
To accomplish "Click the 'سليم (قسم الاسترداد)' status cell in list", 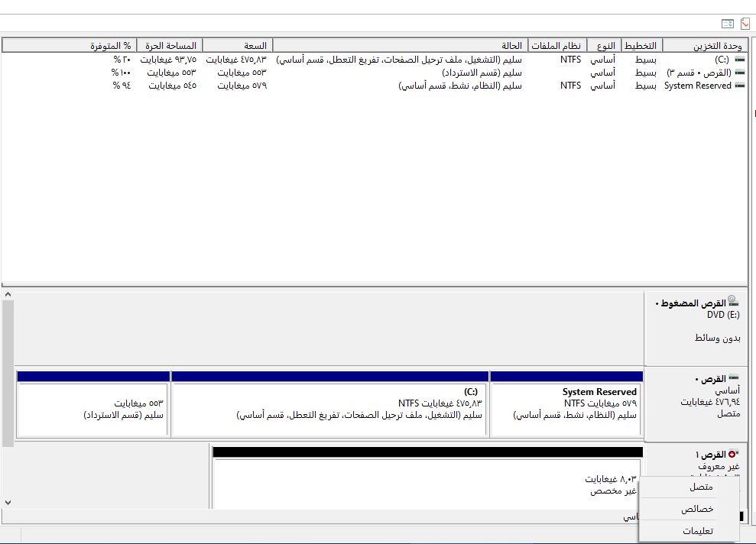I will point(482,73).
